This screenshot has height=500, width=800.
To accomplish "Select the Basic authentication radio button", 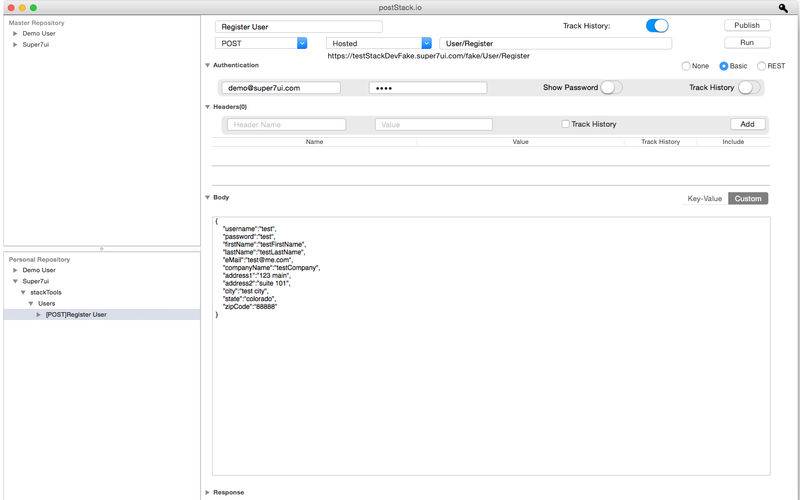I will 723,66.
